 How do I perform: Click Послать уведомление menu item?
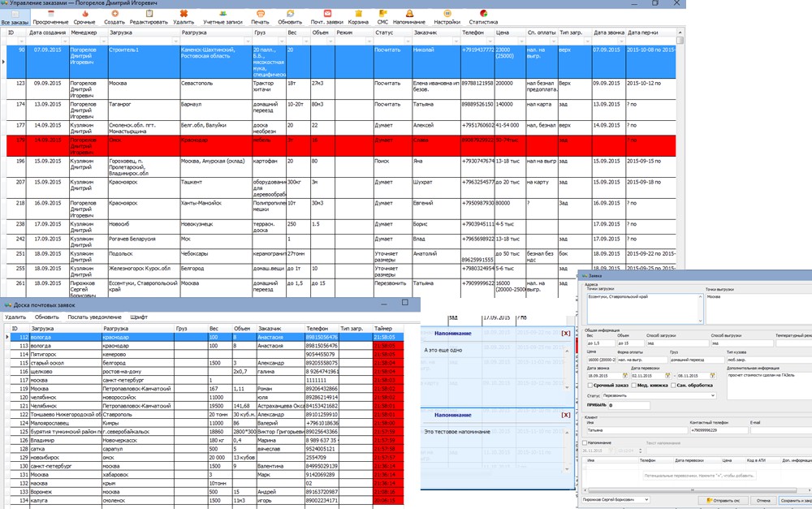(94, 317)
